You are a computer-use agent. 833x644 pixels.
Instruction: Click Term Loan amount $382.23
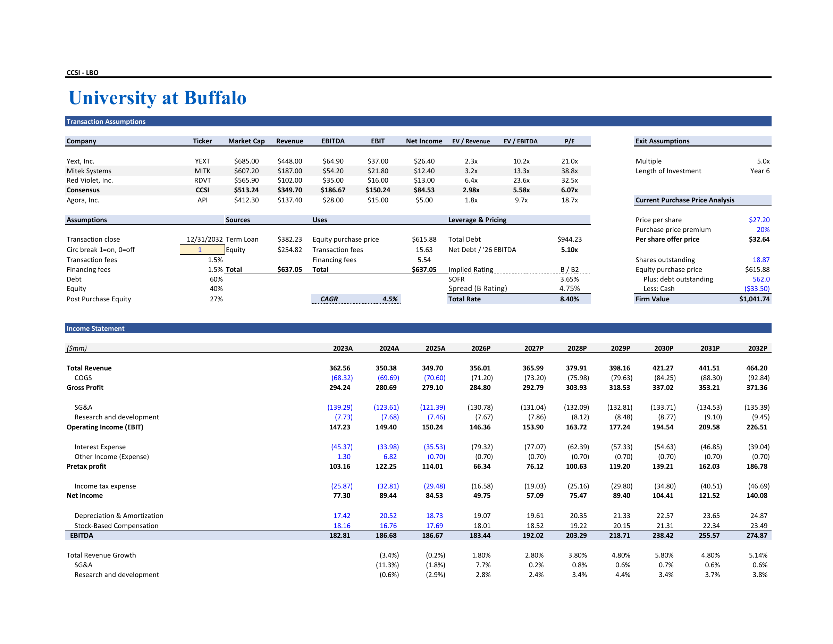point(289,239)
